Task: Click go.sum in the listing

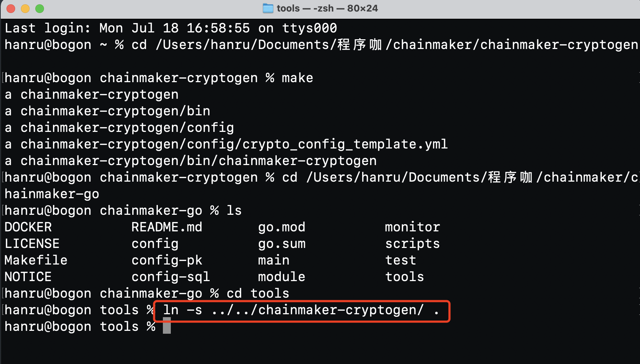Action: coord(281,244)
